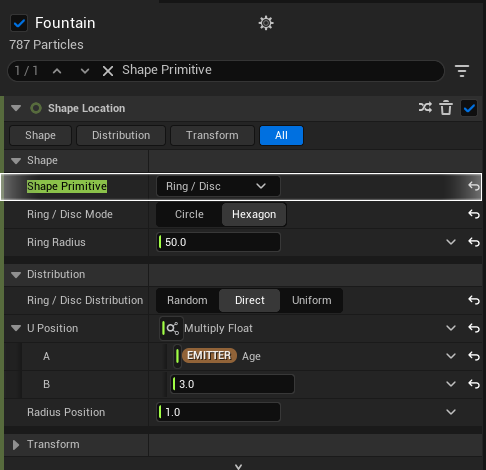Reset Ring / Disc Distribution to default
This screenshot has width=486, height=470.
[x=474, y=300]
